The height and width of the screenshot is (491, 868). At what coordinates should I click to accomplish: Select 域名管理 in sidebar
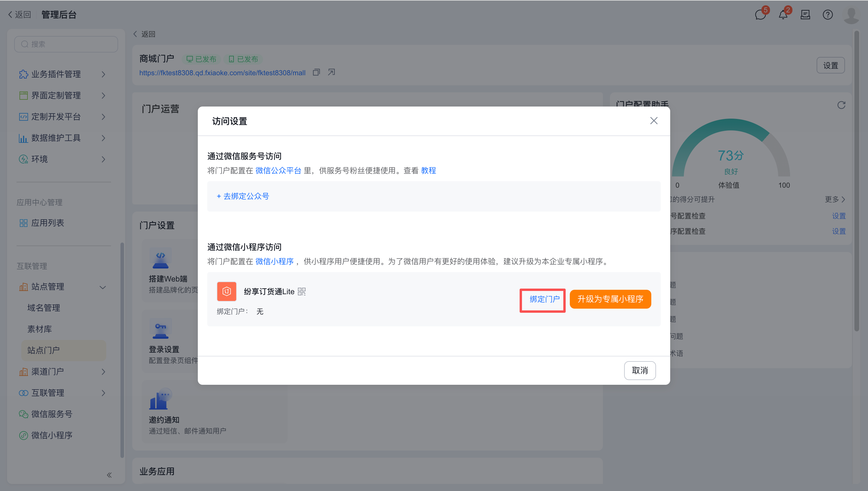(x=44, y=308)
